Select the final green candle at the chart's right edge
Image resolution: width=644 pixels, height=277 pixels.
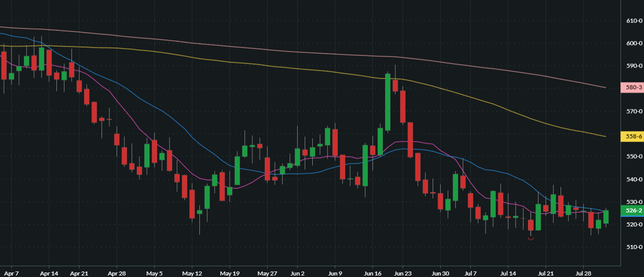(606, 217)
